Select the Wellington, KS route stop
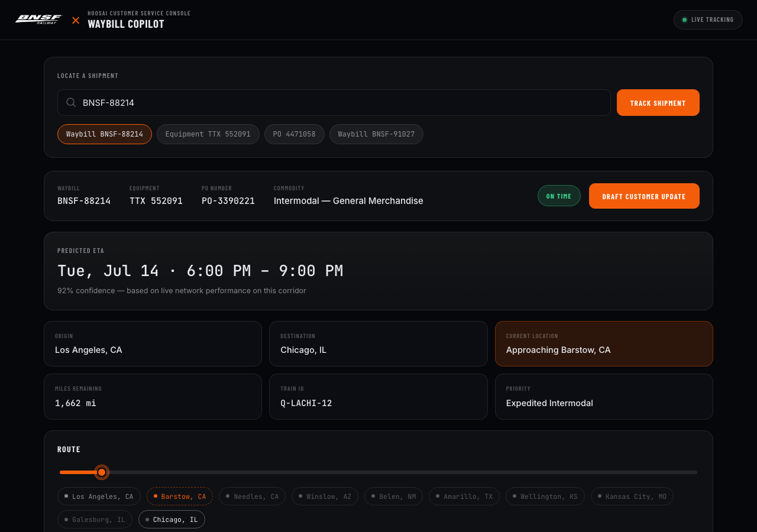 click(545, 497)
